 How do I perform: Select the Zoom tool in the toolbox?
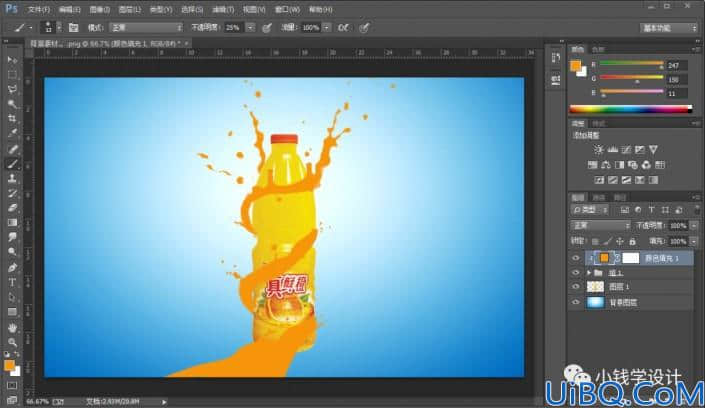click(12, 342)
